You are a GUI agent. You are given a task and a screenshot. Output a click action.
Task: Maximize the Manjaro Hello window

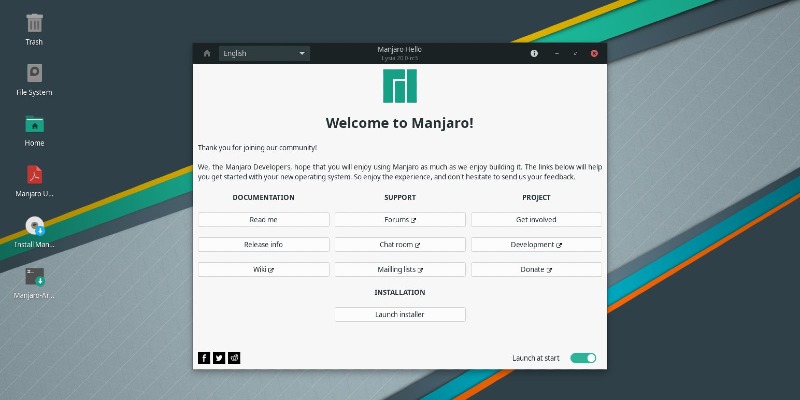(576, 53)
